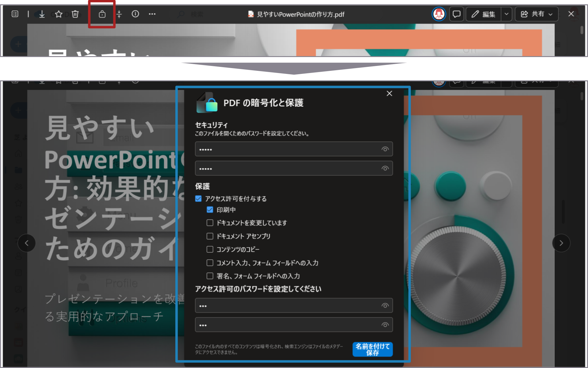
Task: Click the 編集 edit button
Action: click(484, 14)
